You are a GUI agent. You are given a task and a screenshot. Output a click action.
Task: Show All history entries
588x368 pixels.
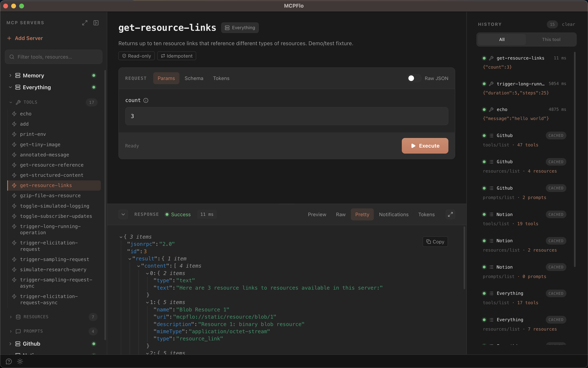[x=502, y=39]
